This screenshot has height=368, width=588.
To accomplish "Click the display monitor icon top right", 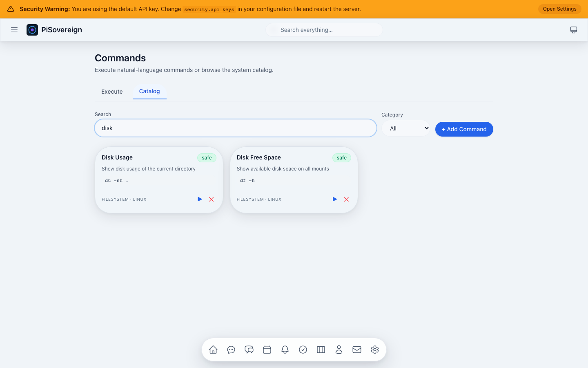I will coord(574,29).
